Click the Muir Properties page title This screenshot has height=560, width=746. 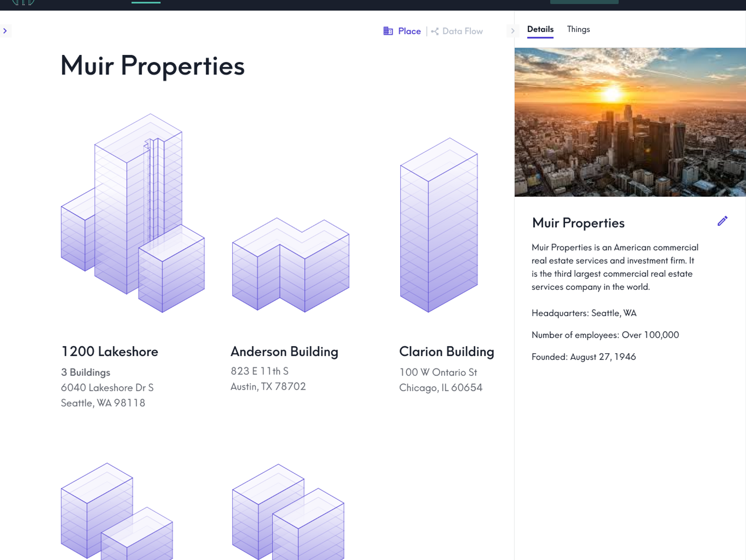pos(153,66)
